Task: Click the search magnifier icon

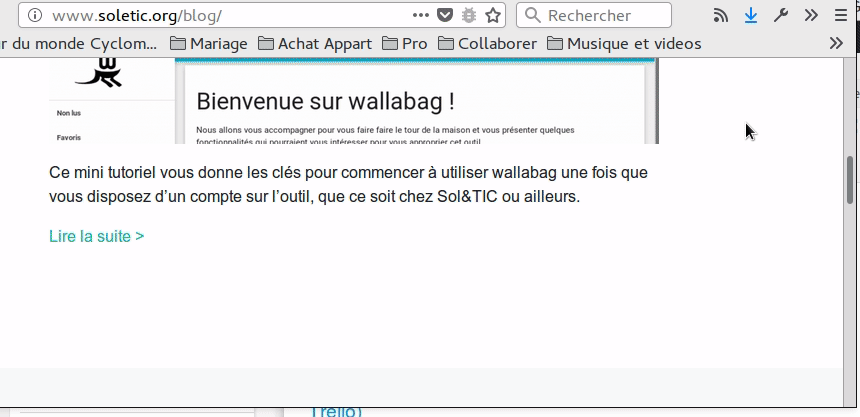Action: (x=533, y=15)
